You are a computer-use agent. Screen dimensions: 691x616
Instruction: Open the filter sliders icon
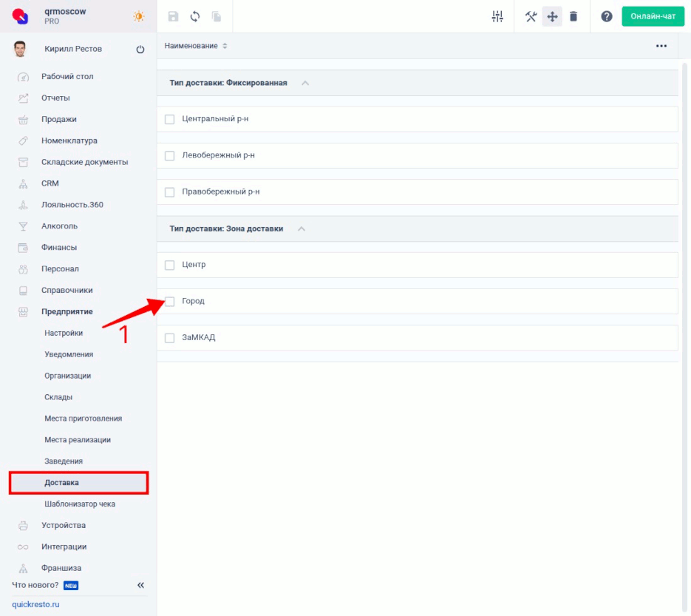(497, 16)
